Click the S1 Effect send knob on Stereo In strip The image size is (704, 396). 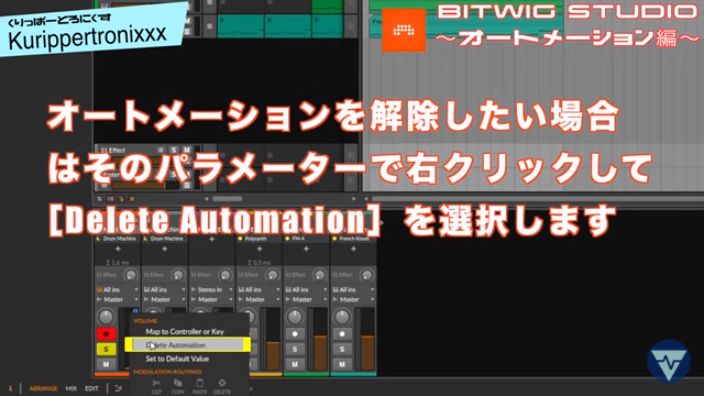coord(225,274)
